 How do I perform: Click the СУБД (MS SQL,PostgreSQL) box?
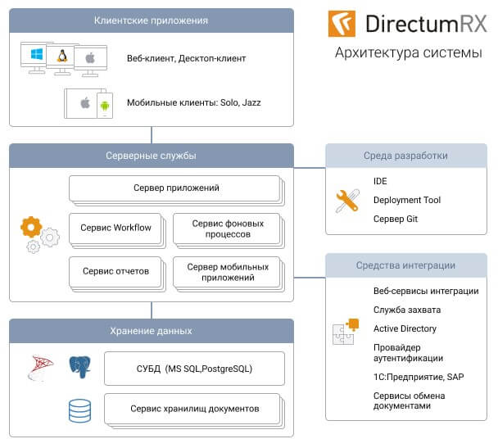(194, 369)
